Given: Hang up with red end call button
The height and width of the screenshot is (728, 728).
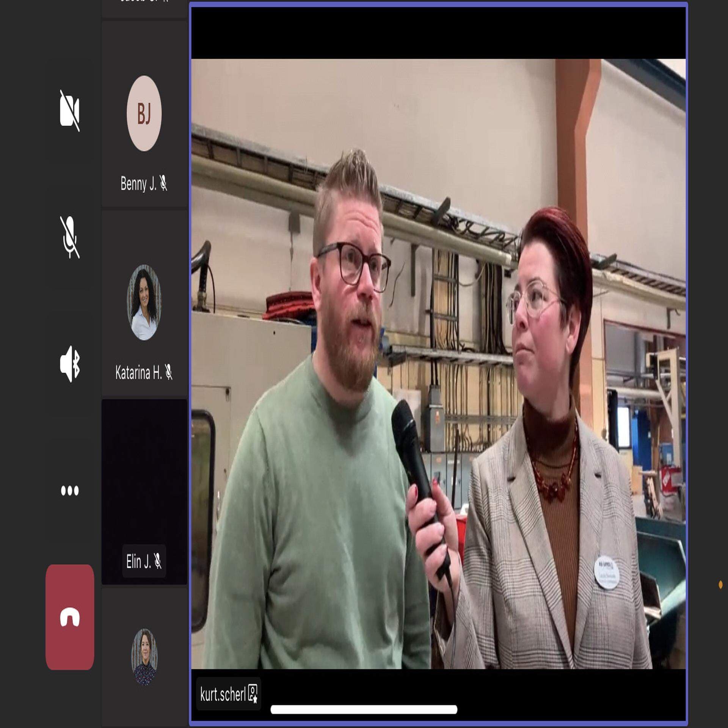Looking at the screenshot, I should click(x=70, y=617).
